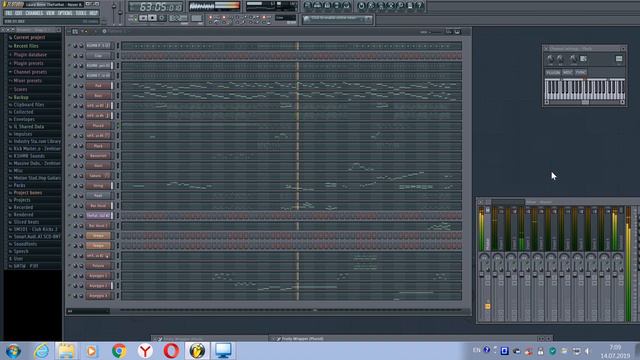640x360 pixels.
Task: Open the TOOLS menu
Action: [x=81, y=13]
